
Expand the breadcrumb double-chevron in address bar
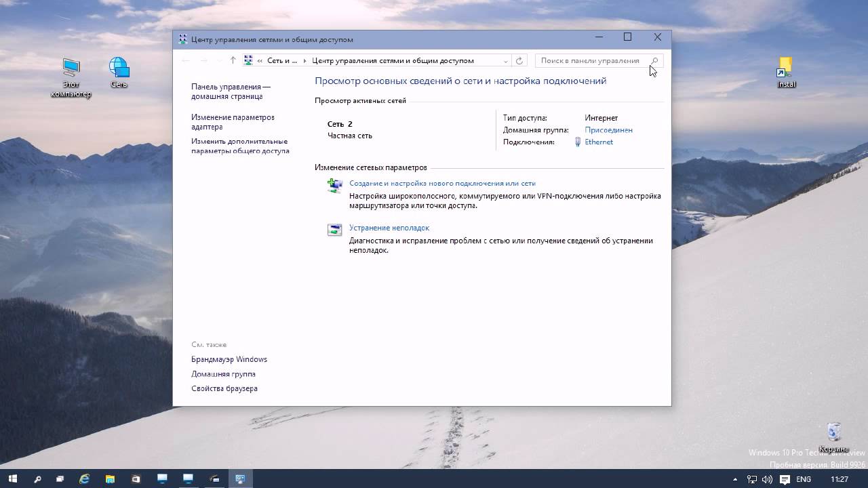point(259,60)
